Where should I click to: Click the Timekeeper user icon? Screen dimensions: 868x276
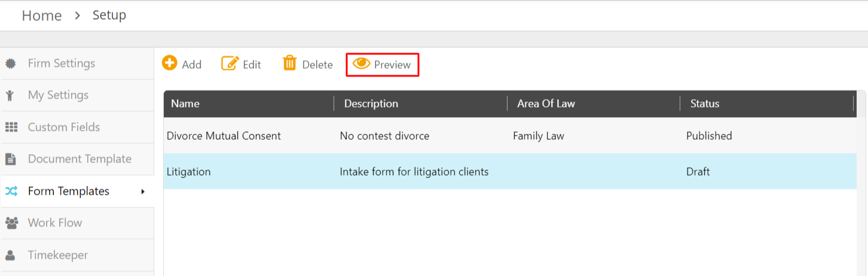pos(11,255)
